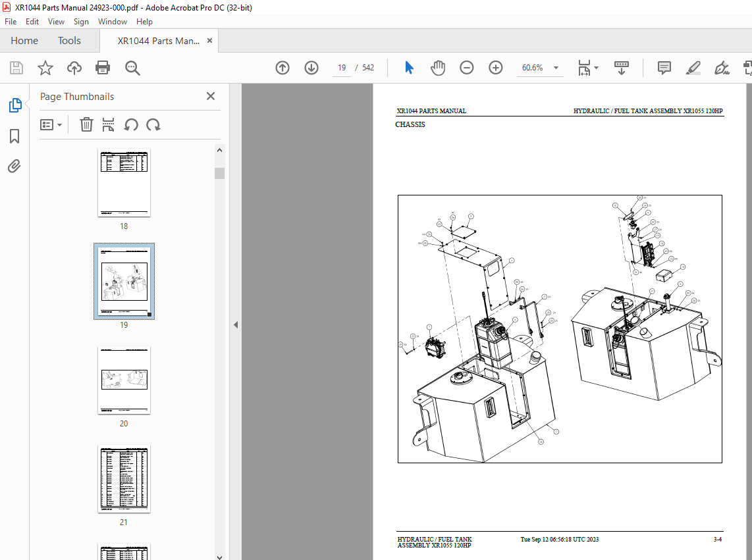
Task: Rotate page clockwise
Action: pyautogui.click(x=153, y=124)
